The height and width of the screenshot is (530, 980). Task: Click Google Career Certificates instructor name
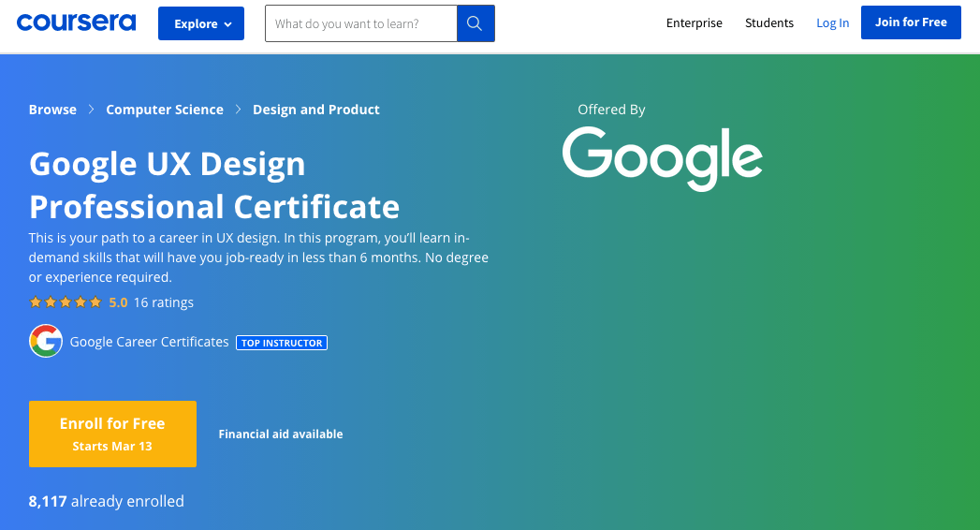(150, 342)
